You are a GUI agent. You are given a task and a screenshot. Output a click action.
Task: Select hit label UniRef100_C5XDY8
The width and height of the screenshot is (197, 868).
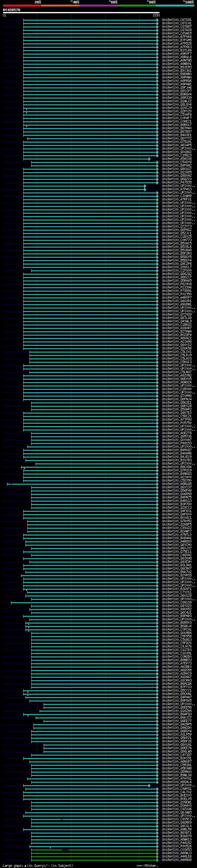click(x=177, y=162)
